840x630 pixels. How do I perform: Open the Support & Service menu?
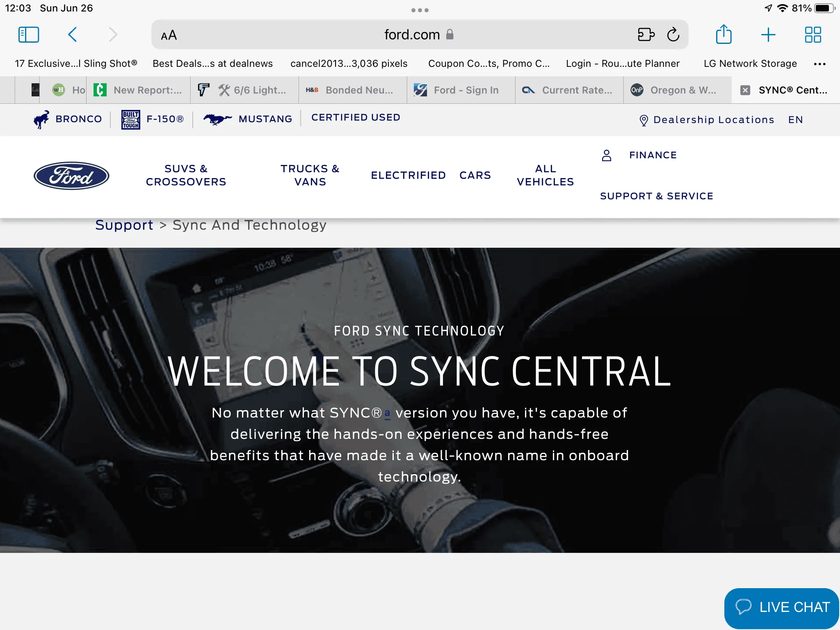[657, 196]
